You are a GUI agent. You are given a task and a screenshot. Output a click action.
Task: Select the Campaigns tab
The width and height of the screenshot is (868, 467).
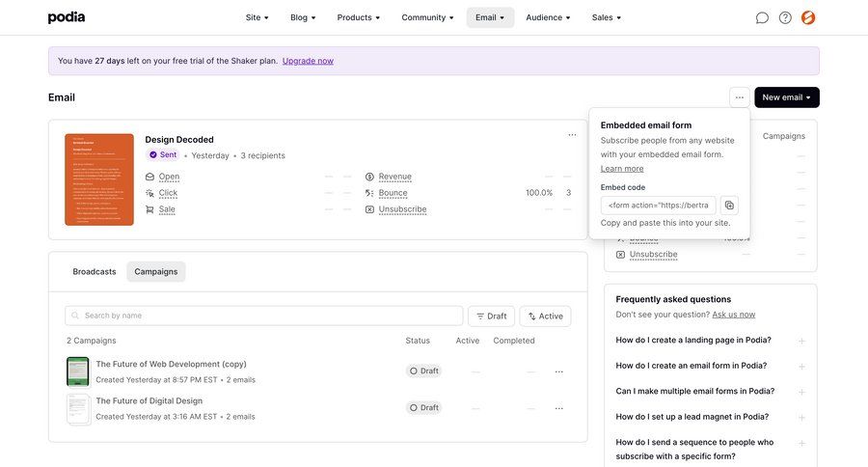156,271
